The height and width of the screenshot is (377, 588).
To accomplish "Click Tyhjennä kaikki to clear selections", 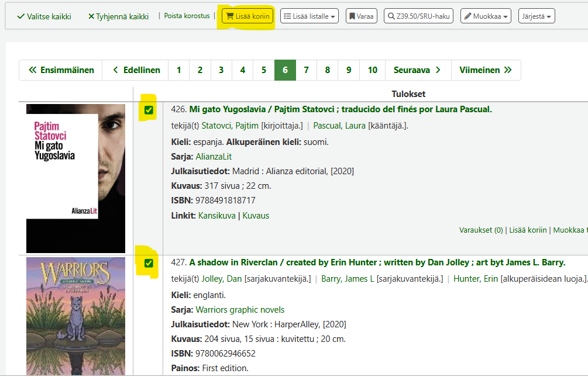I will pos(118,16).
